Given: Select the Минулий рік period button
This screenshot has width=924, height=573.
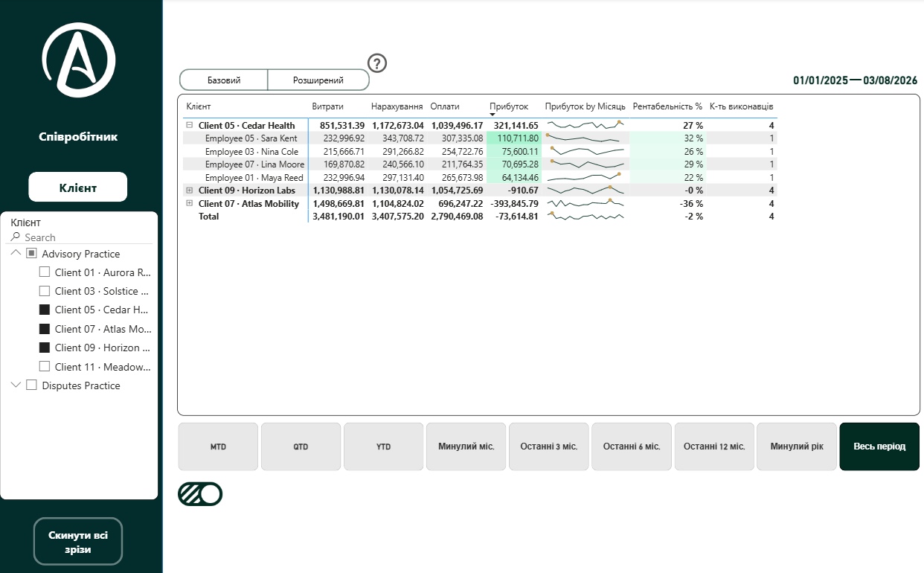Looking at the screenshot, I should pos(797,446).
